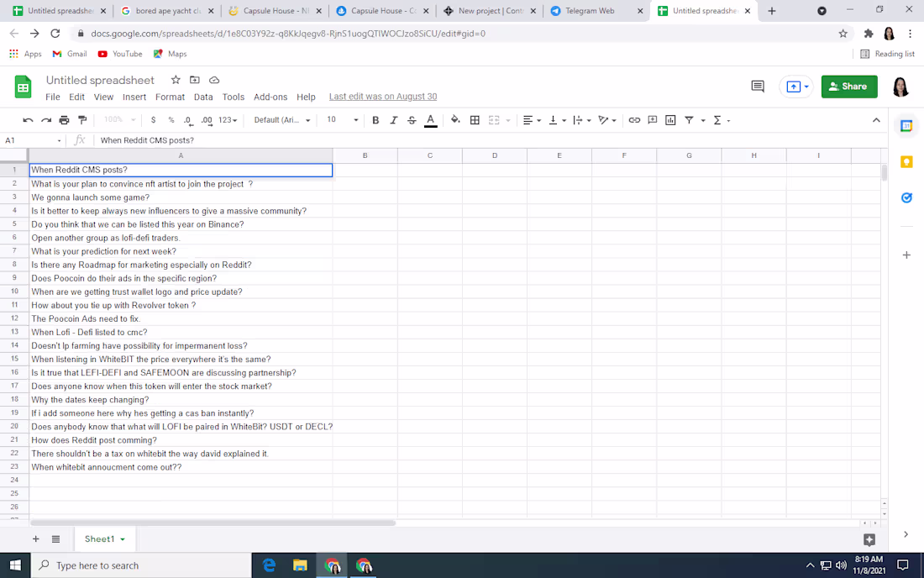Click the Last edit was on August 30 link
Viewport: 924px width, 578px height.
coord(382,96)
